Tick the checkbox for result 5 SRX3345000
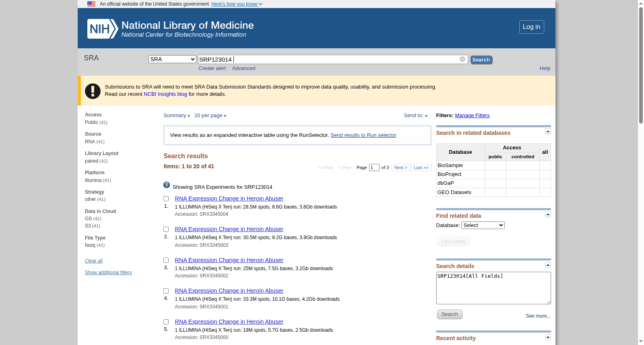Viewport: 644px width, 345px height. tap(166, 322)
